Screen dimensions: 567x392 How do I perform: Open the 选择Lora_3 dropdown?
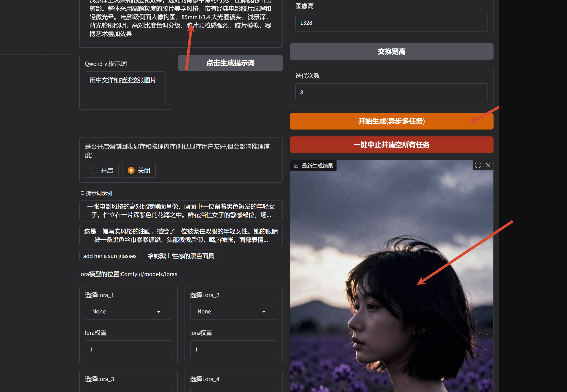tap(128, 389)
